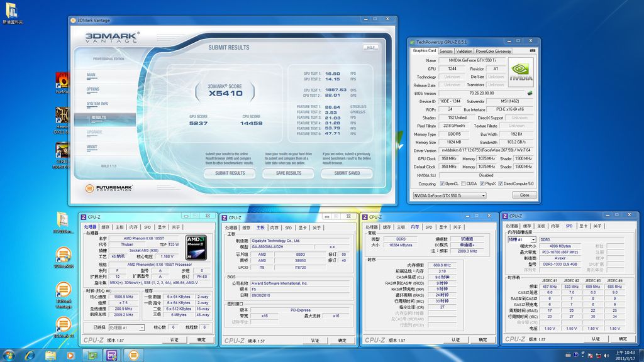The width and height of the screenshot is (644, 362).
Task: Click the X5410 3DMark score
Action: (x=226, y=93)
